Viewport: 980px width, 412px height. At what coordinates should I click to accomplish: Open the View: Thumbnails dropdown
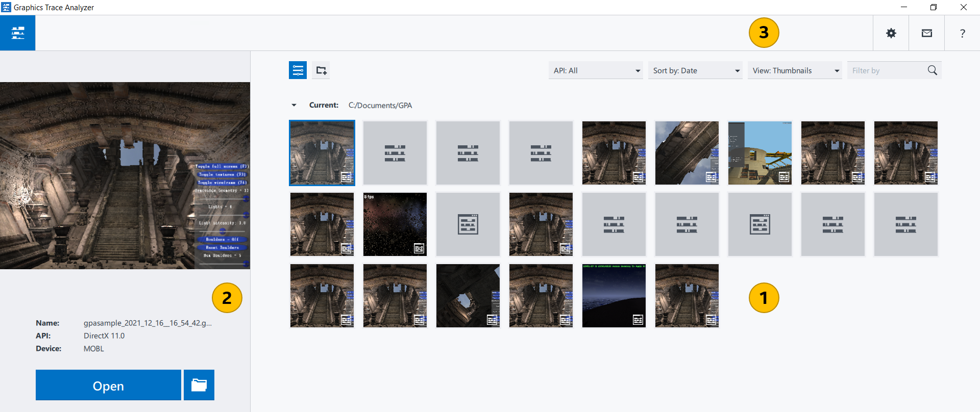click(796, 70)
